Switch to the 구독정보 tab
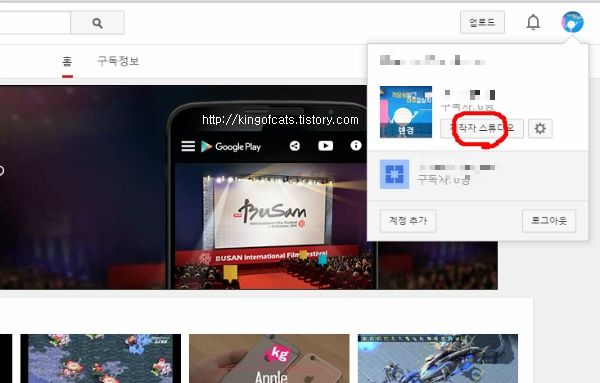The image size is (600, 383). tap(118, 61)
